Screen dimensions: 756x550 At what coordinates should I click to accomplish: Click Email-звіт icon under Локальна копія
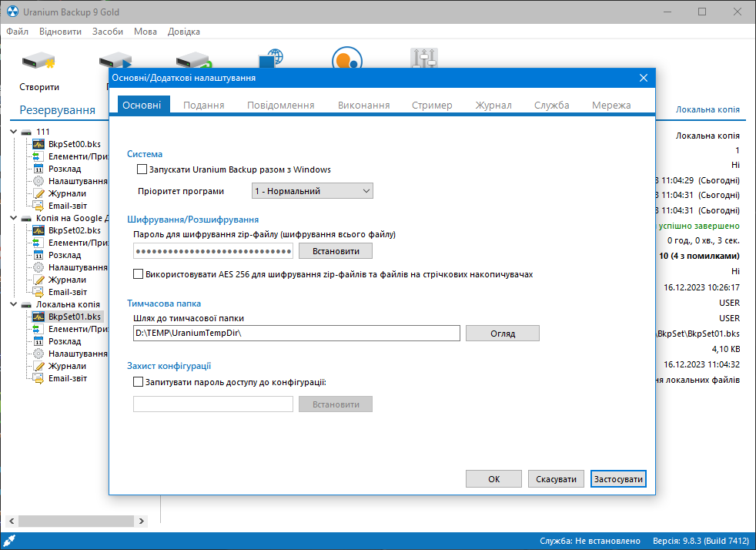(38, 378)
